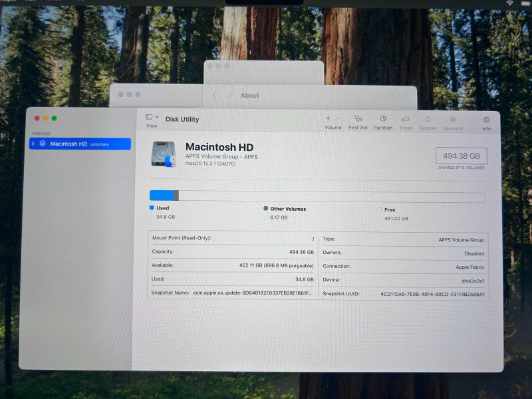Open the View sidebar layout icon
This screenshot has width=532, height=399.
pyautogui.click(x=148, y=117)
